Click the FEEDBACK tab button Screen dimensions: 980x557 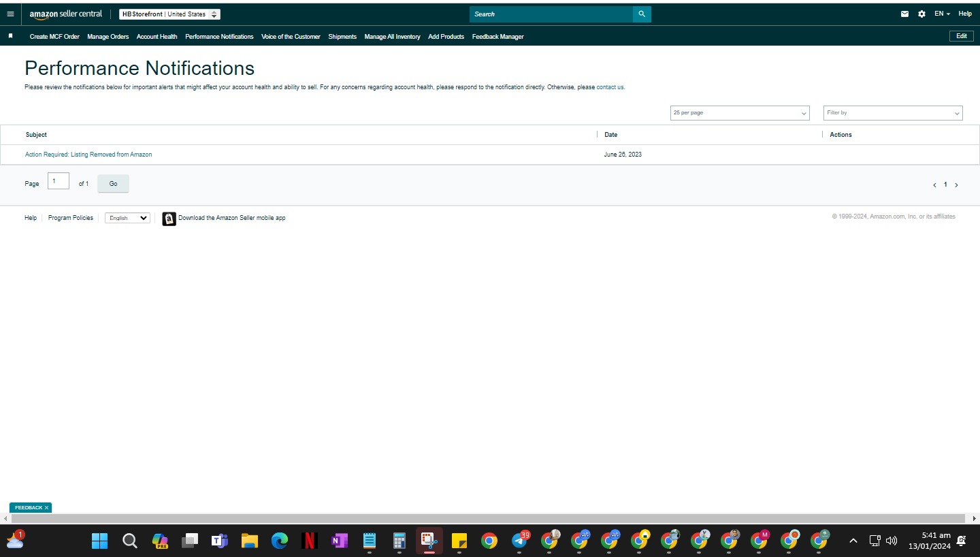(29, 508)
